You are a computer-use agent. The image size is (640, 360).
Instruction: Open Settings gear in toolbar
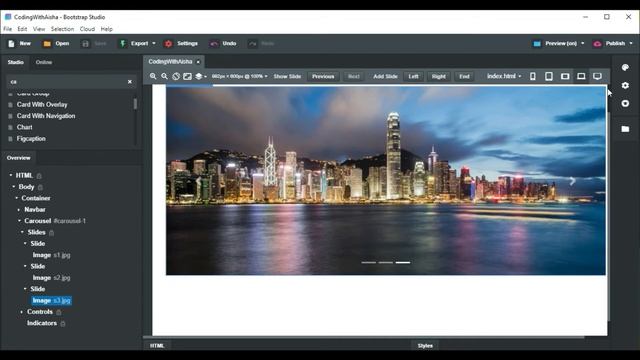pyautogui.click(x=168, y=44)
